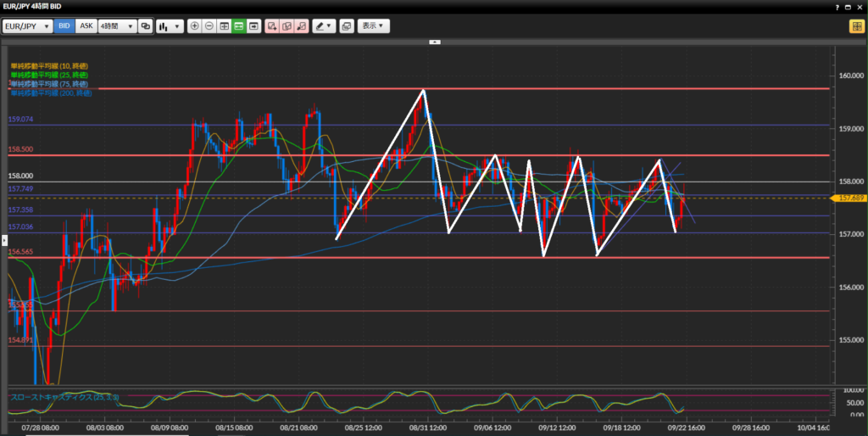This screenshot has height=436, width=868.
Task: Click the 200-period moving average label
Action: click(x=51, y=92)
